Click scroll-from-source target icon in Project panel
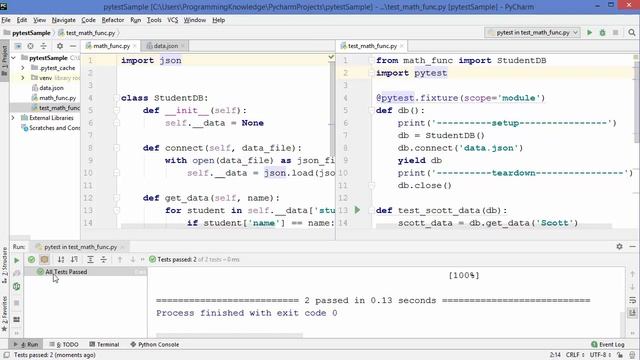 [x=30, y=46]
